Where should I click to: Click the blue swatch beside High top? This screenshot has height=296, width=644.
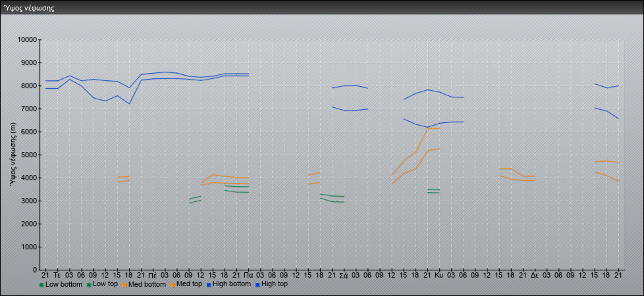257,285
